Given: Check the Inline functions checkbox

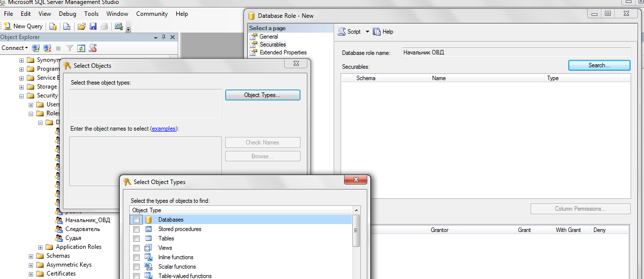Looking at the screenshot, I should (137, 257).
